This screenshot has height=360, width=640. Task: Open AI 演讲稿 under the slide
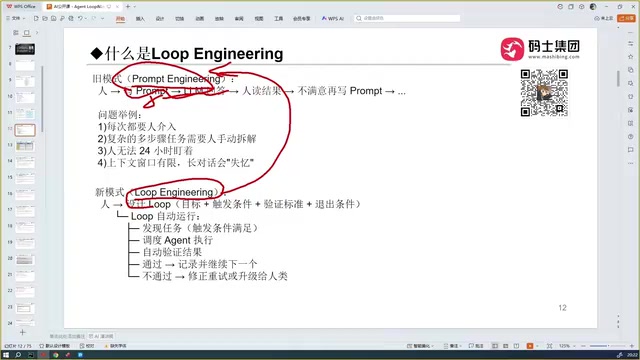pos(101,336)
